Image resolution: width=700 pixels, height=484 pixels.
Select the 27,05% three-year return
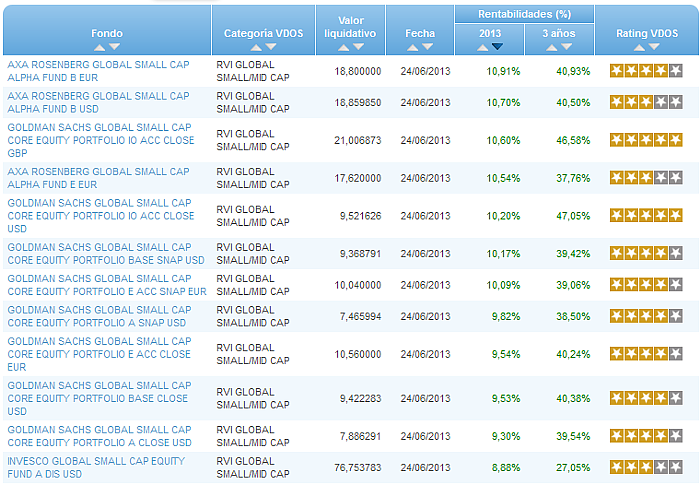pyautogui.click(x=573, y=467)
